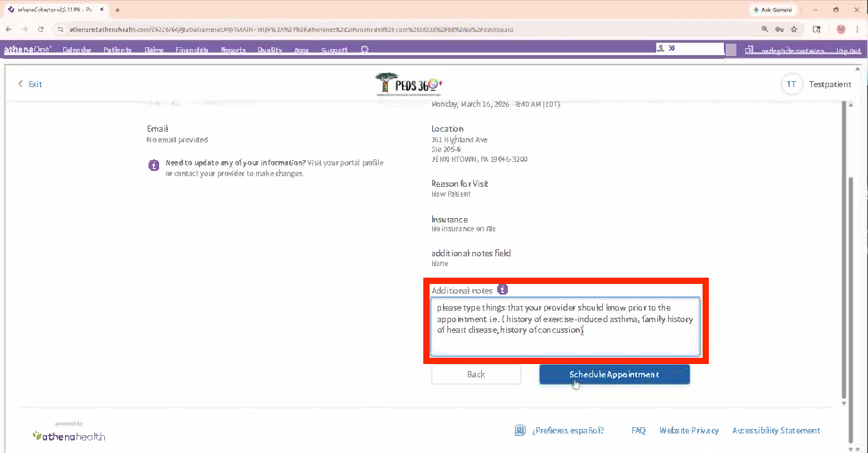Click the info icon beside the Additional notes label
Image resolution: width=868 pixels, height=453 pixels.
(x=502, y=289)
